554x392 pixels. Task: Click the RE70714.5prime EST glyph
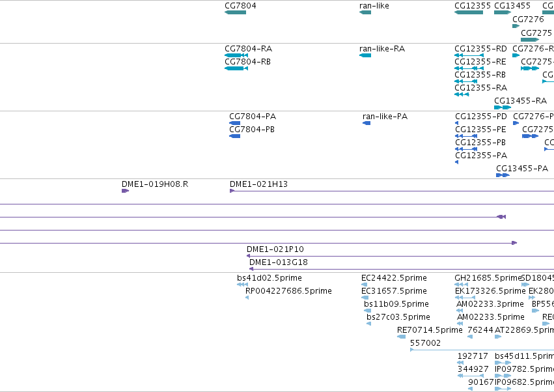coord(402,337)
